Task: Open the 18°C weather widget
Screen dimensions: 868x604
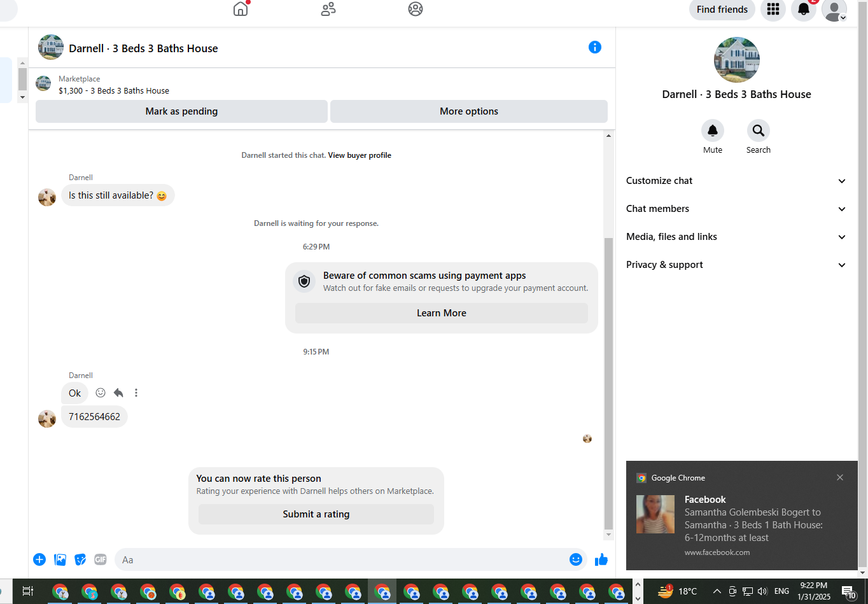Action: click(x=678, y=591)
